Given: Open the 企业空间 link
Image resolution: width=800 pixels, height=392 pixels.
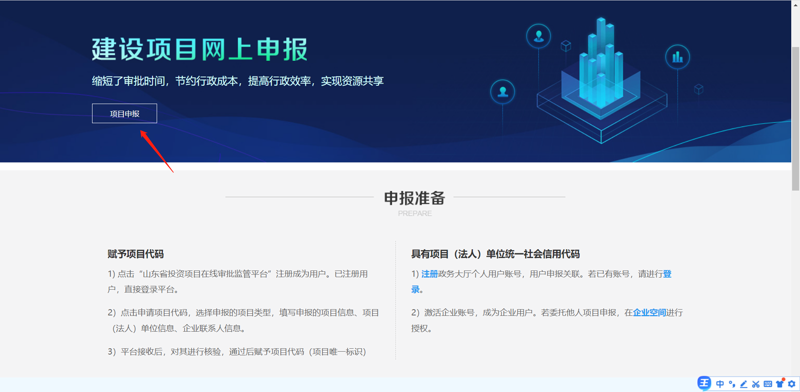Looking at the screenshot, I should (x=649, y=312).
